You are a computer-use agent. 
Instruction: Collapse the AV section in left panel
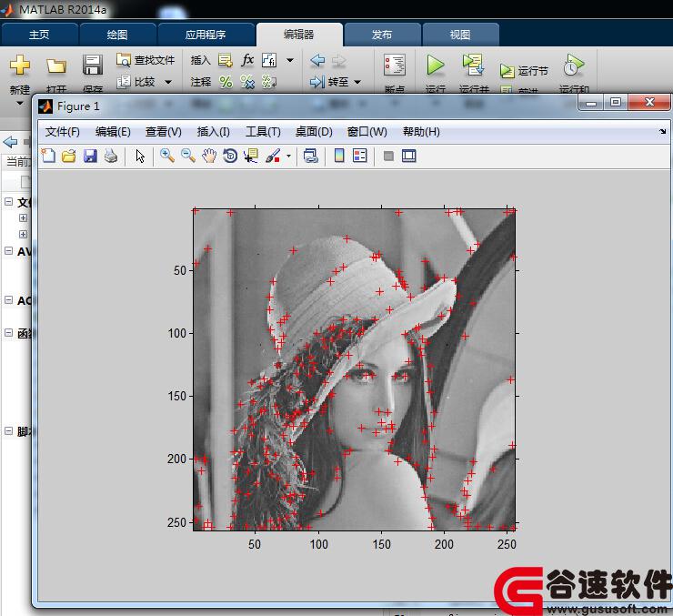point(8,251)
